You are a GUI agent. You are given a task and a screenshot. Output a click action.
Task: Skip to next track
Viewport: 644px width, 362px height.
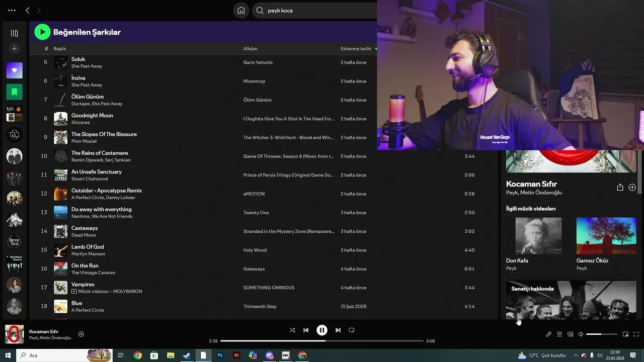coord(338,330)
